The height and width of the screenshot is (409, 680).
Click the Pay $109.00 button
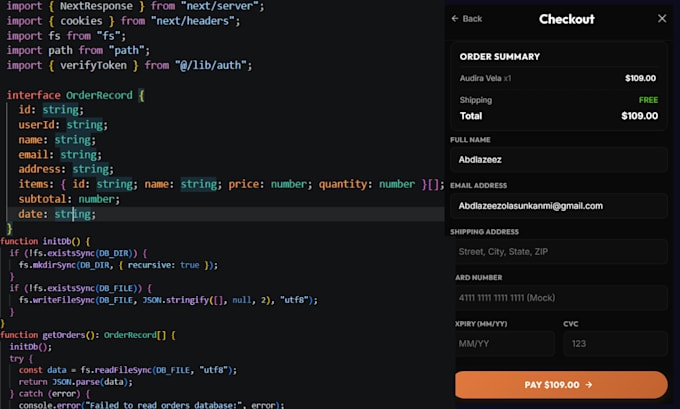pos(561,385)
